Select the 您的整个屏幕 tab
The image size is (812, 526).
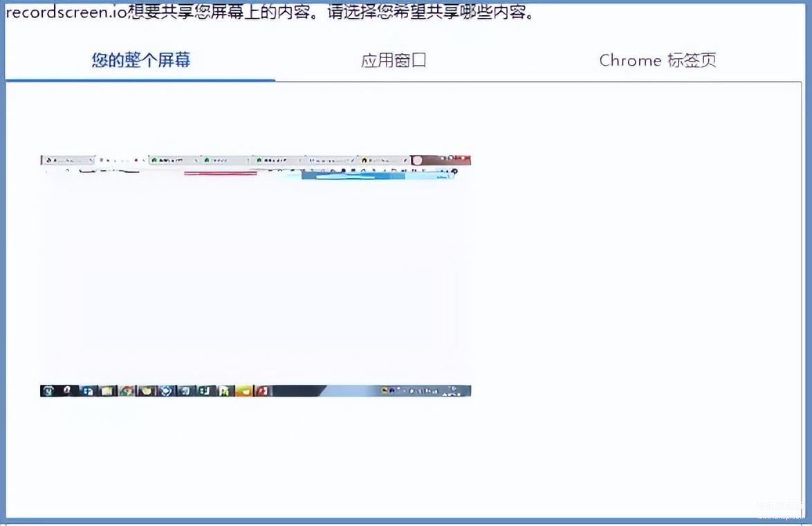tap(141, 60)
